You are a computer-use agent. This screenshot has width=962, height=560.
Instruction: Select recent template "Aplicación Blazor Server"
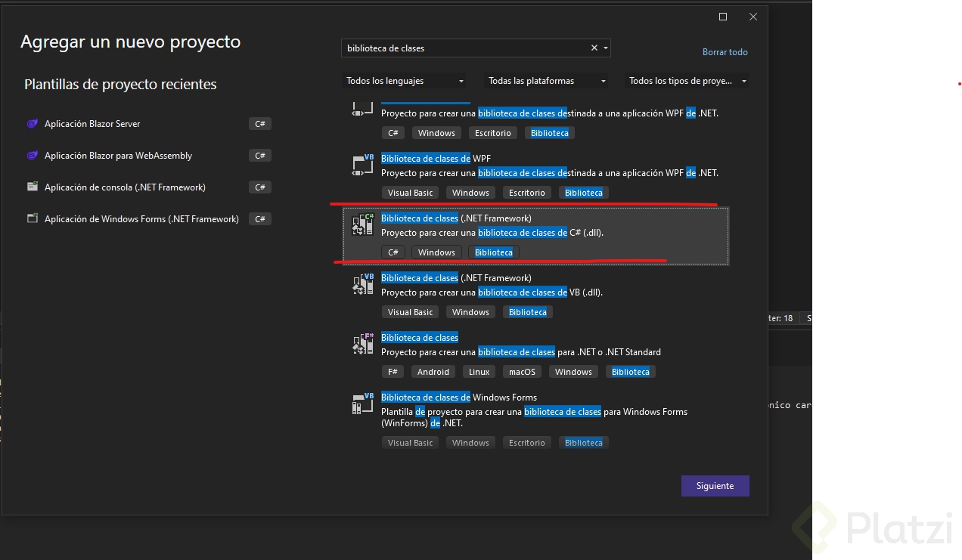[92, 124]
